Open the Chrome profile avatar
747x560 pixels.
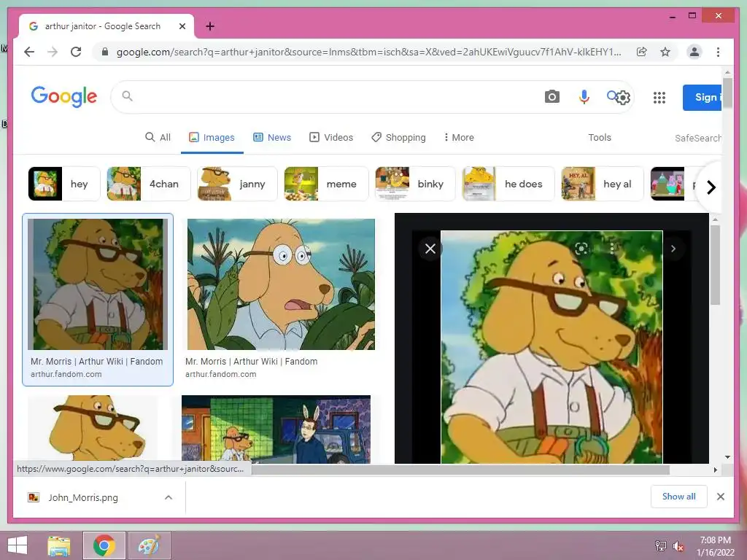[694, 52]
